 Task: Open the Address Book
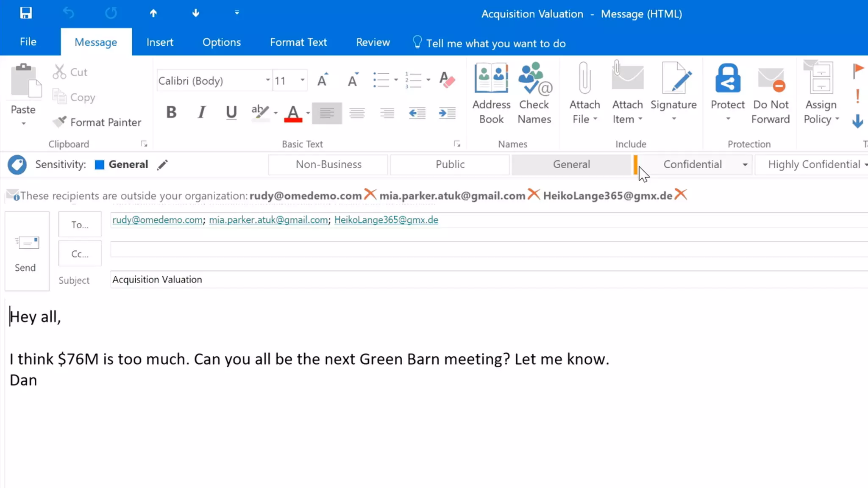pyautogui.click(x=491, y=93)
